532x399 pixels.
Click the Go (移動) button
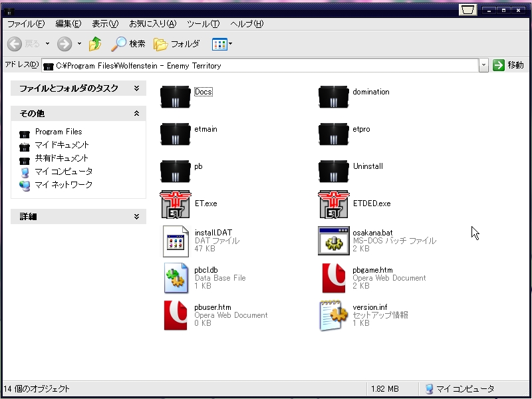[x=508, y=65]
